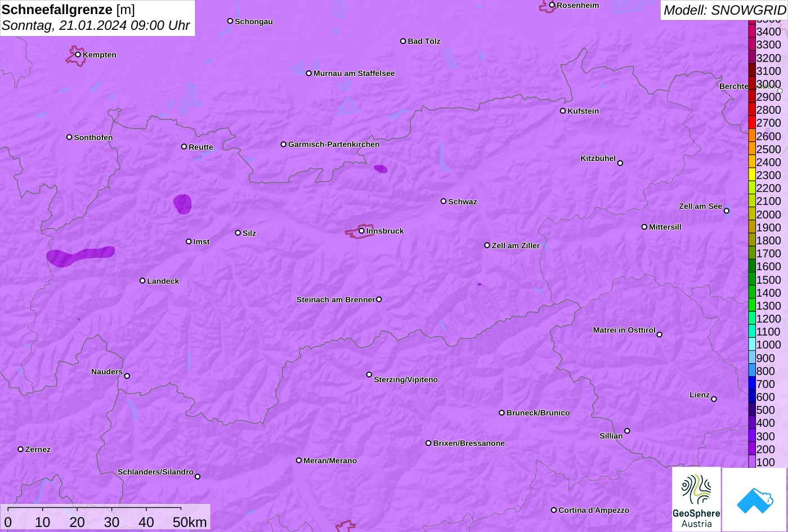The width and height of the screenshot is (788, 532).
Task: Select the Landeck marker dot
Action: (x=142, y=280)
